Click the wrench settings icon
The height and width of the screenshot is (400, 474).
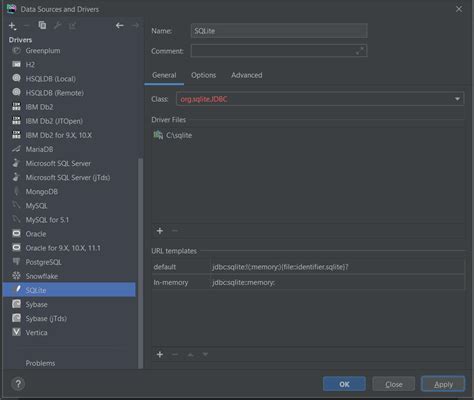(x=57, y=25)
